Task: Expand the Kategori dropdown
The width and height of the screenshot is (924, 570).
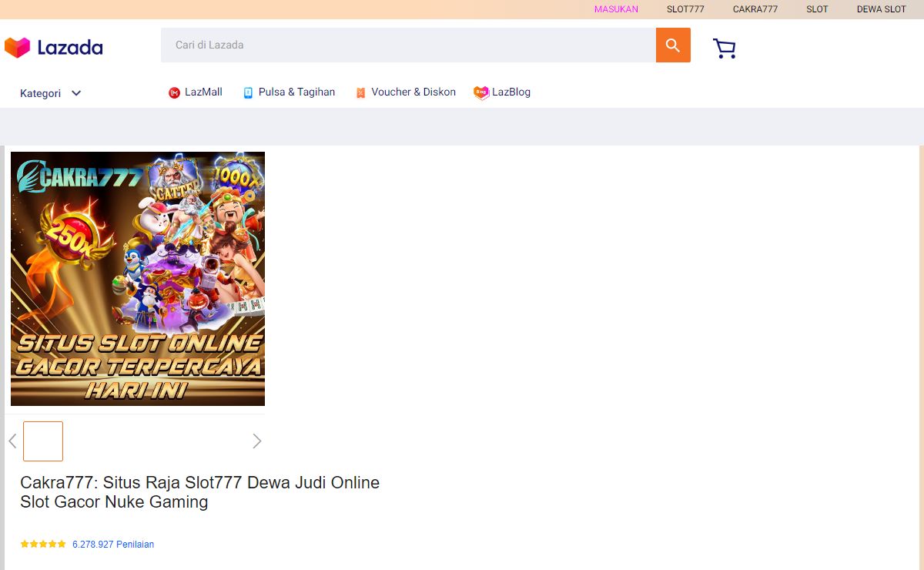Action: click(x=51, y=93)
